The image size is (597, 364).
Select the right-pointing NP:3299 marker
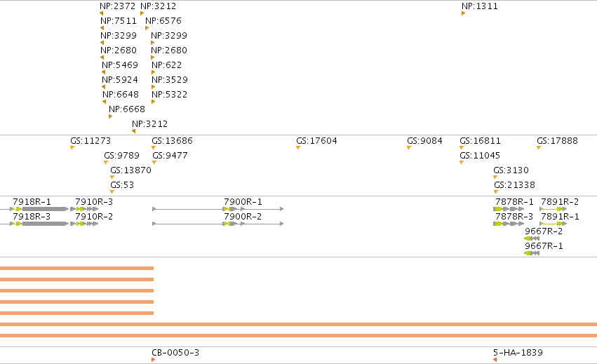(x=153, y=43)
